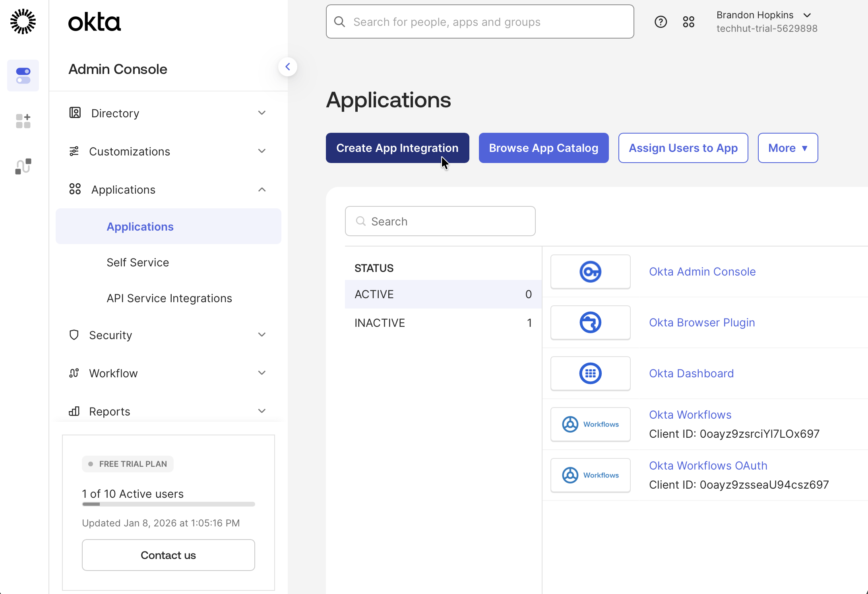Image resolution: width=868 pixels, height=594 pixels.
Task: Click the Okta Browser Plugin app icon
Action: (x=590, y=322)
